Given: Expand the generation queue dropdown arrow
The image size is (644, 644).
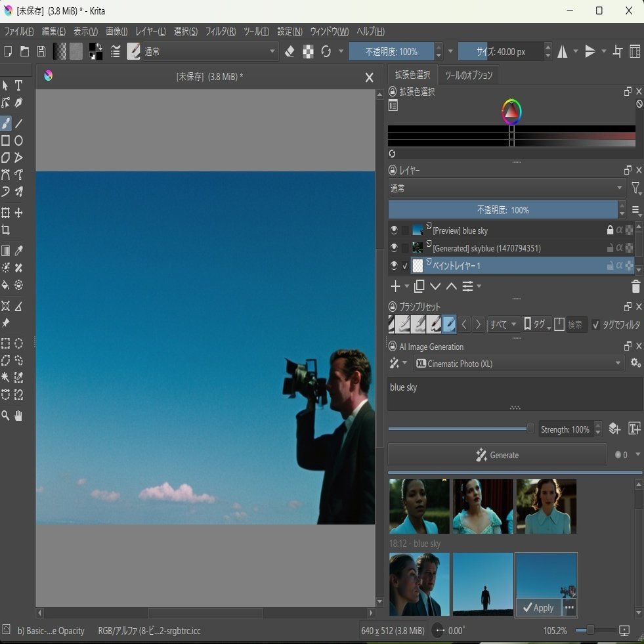Looking at the screenshot, I should click(638, 454).
